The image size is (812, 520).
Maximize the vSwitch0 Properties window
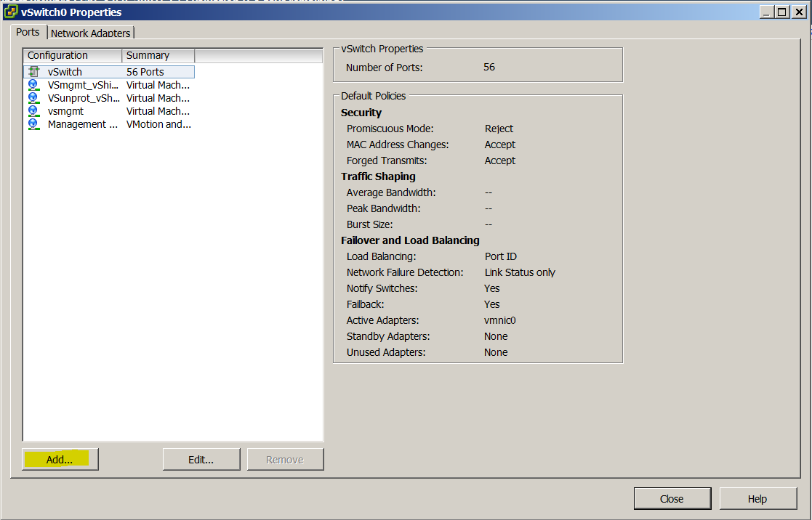click(x=781, y=12)
